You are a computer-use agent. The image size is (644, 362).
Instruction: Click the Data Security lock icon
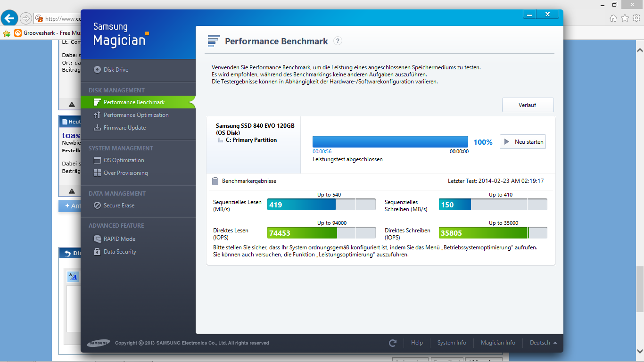(x=97, y=252)
